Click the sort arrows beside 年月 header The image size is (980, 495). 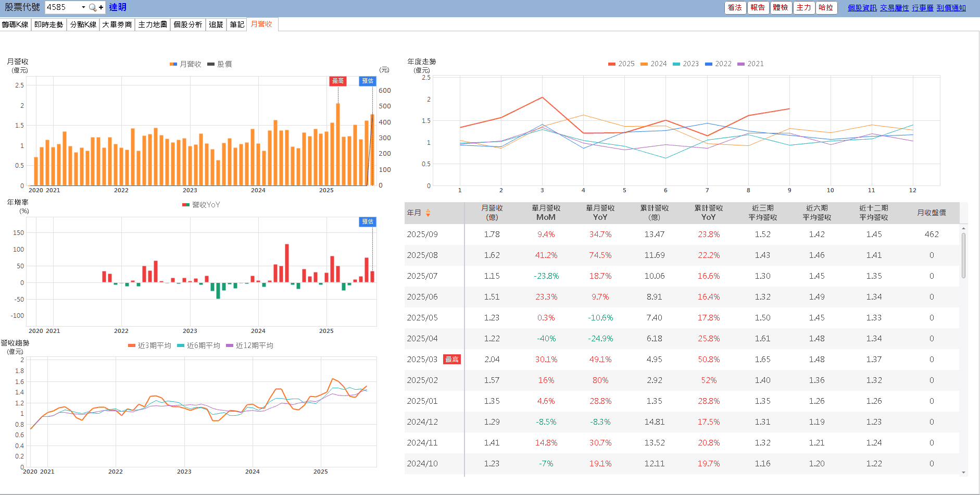[x=428, y=213]
